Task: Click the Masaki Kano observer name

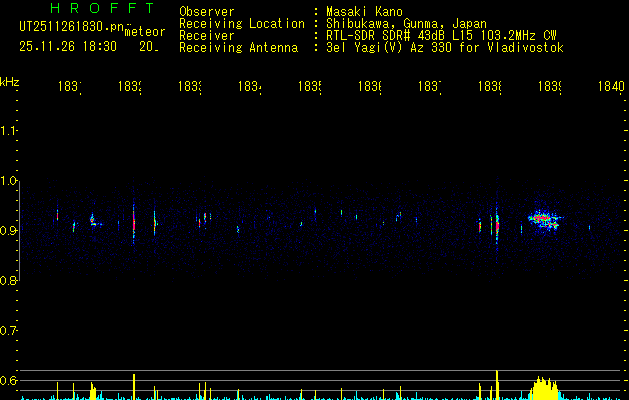Action: 364,11
